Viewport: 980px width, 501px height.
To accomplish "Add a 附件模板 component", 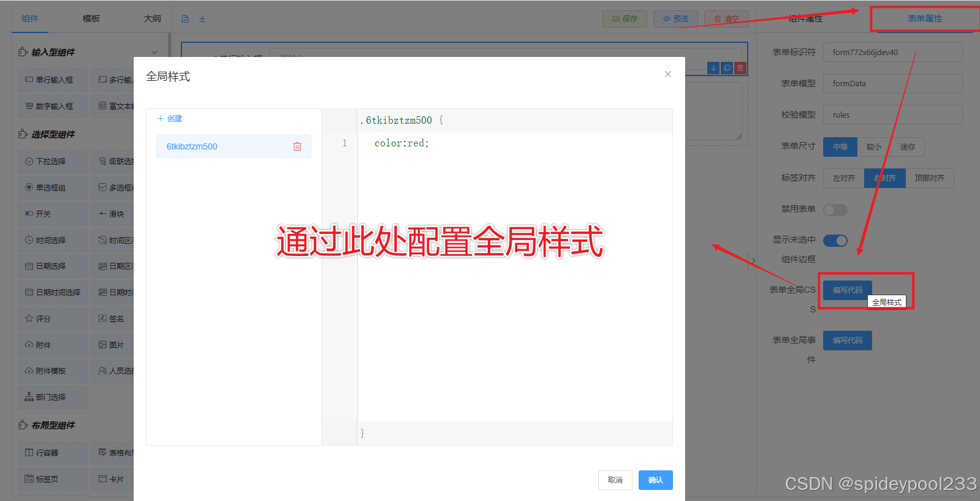I will tap(53, 371).
